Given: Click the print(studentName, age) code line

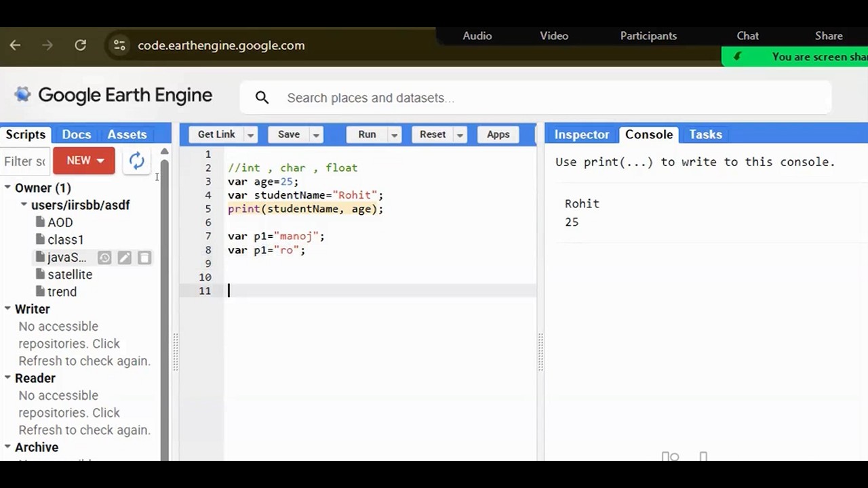Looking at the screenshot, I should tap(305, 209).
